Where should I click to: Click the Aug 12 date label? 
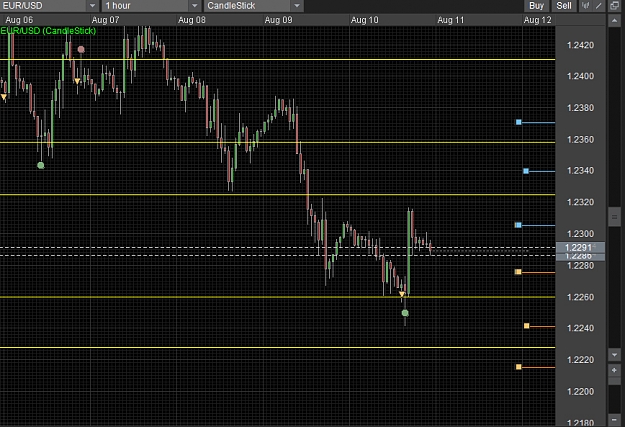pos(537,20)
